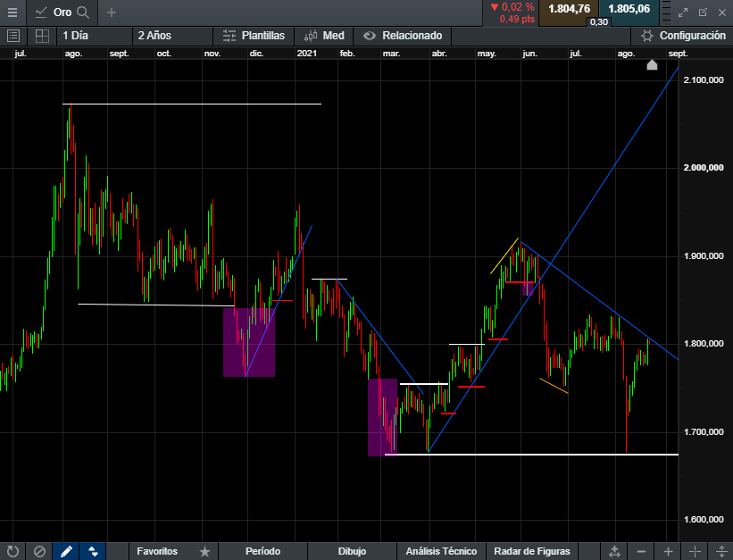Click the Oro instrument search magnifier
733x560 pixels.
coord(83,13)
